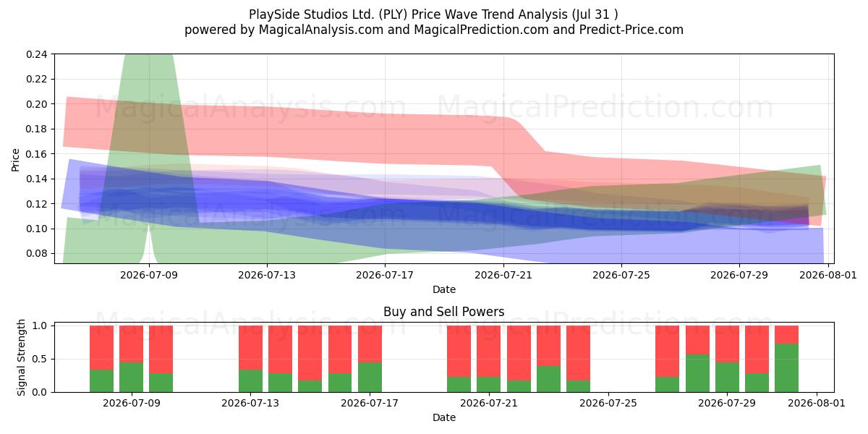This screenshot has height=434, width=868.
Task: Click the 1.0 signal strength tick label
Action: [x=41, y=325]
